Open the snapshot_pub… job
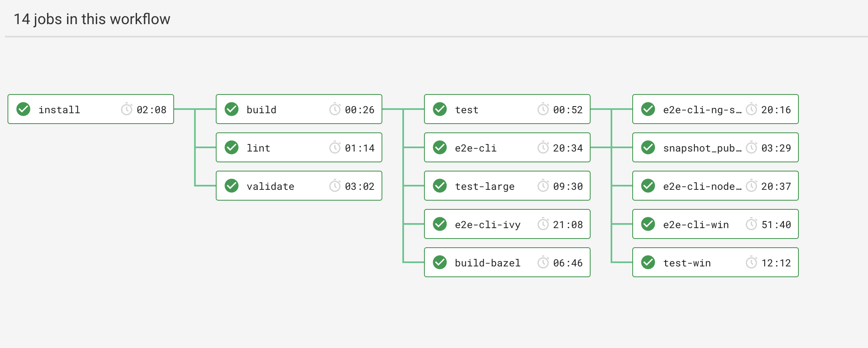The width and height of the screenshot is (868, 348). point(702,148)
